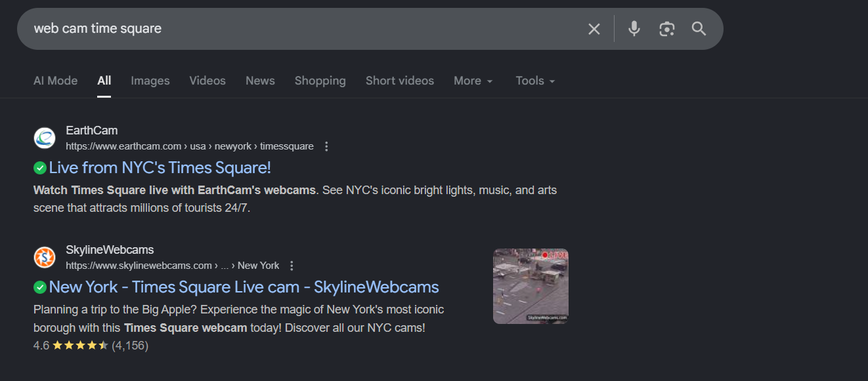
Task: Switch to the Videos tab
Action: [x=207, y=81]
